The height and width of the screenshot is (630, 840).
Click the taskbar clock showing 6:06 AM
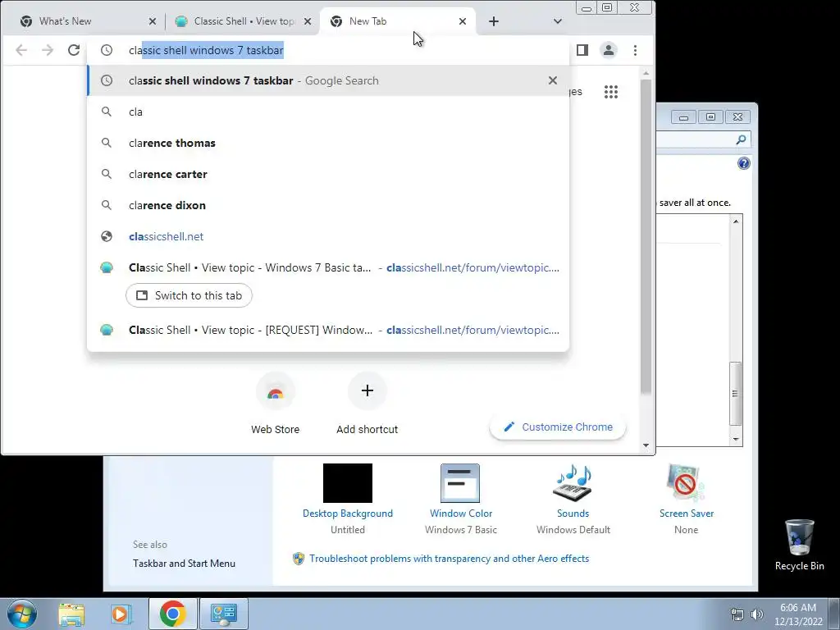(x=798, y=614)
